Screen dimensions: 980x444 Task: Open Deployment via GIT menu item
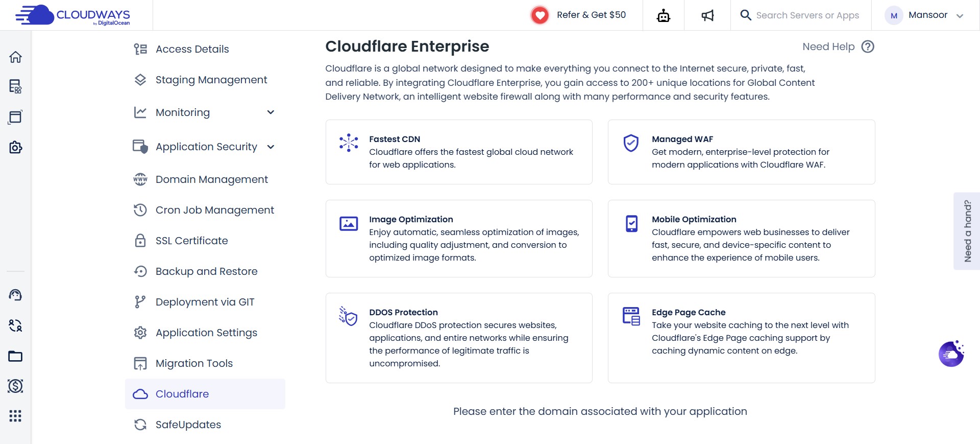click(205, 302)
